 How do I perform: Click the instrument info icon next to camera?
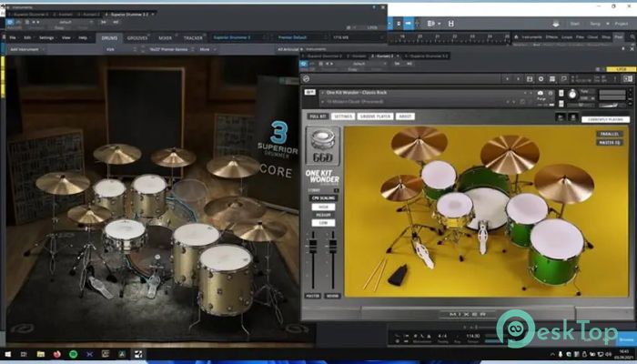[x=551, y=93]
